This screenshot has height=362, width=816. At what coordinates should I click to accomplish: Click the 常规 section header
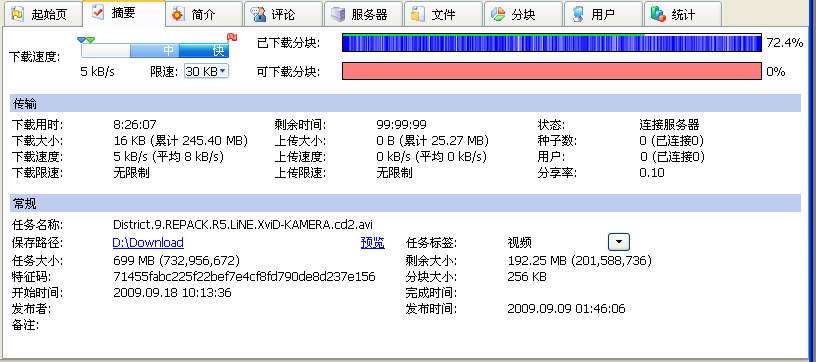(x=405, y=203)
